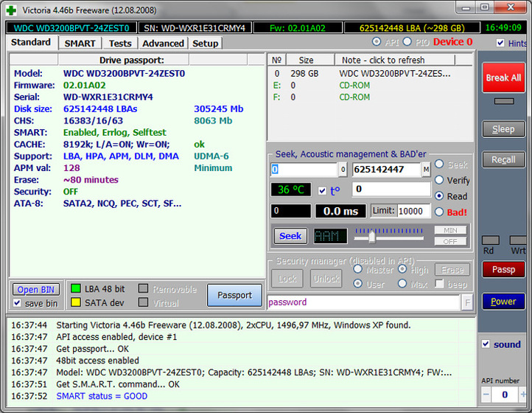532x413 pixels.
Task: Click the red Break All button
Action: tap(503, 77)
